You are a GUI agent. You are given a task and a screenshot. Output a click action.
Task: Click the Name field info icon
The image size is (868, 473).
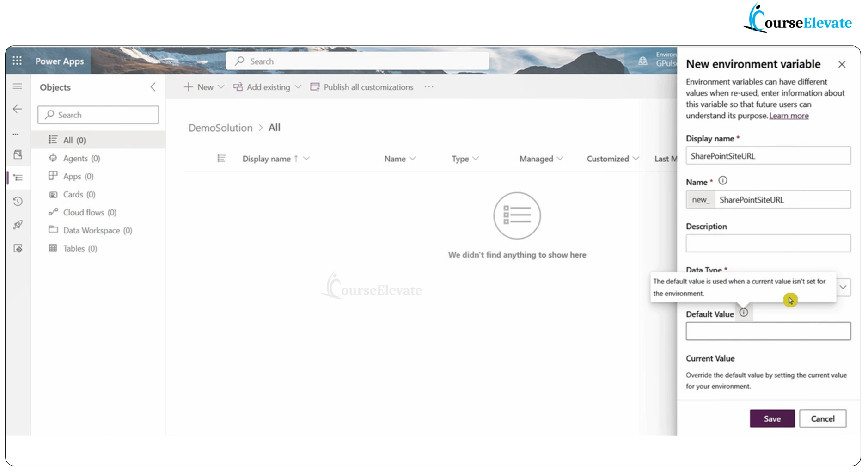[723, 181]
